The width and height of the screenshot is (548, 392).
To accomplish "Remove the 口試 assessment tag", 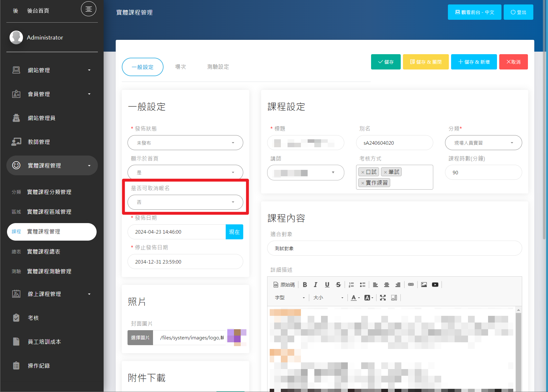I will [363, 172].
